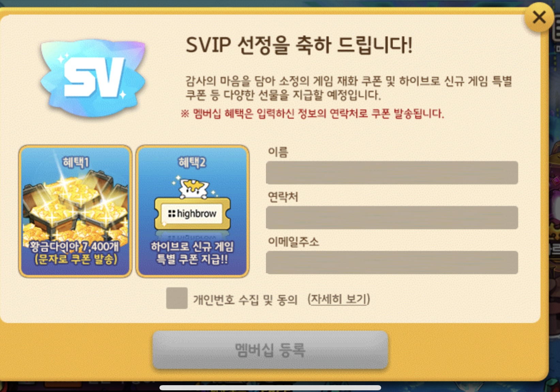Tap the SVIP 선정을 축하 드립니다 heading
Image resolution: width=560 pixels, height=392 pixels.
(x=299, y=45)
